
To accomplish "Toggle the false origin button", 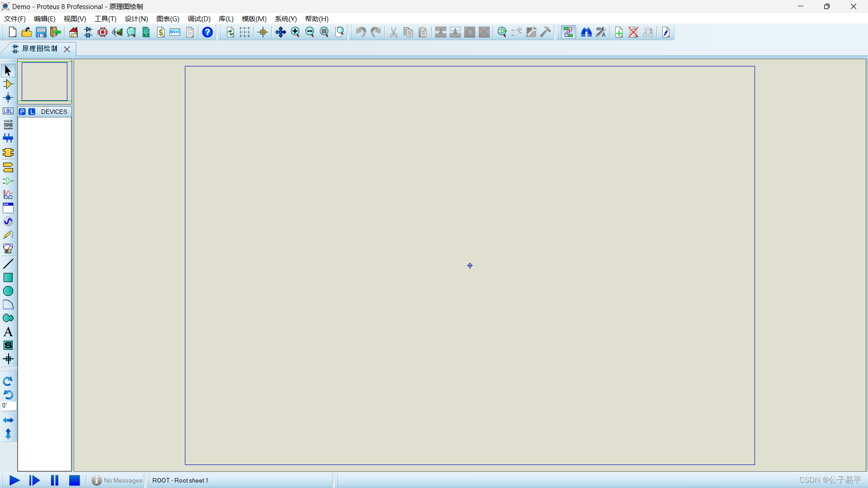I will 263,32.
